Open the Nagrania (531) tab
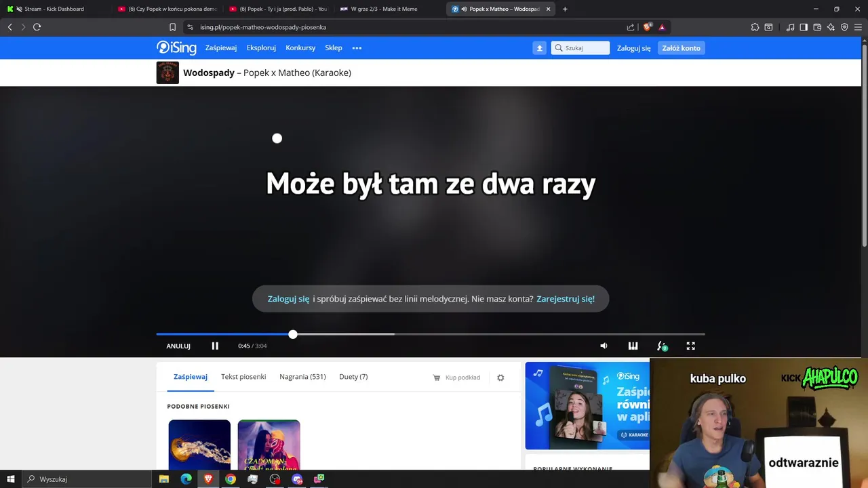 tap(302, 377)
